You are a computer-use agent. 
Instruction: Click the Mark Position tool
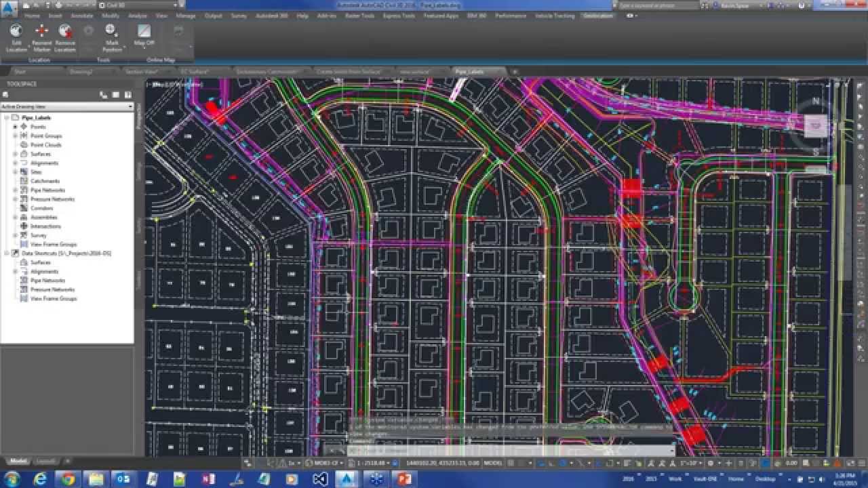(x=111, y=35)
